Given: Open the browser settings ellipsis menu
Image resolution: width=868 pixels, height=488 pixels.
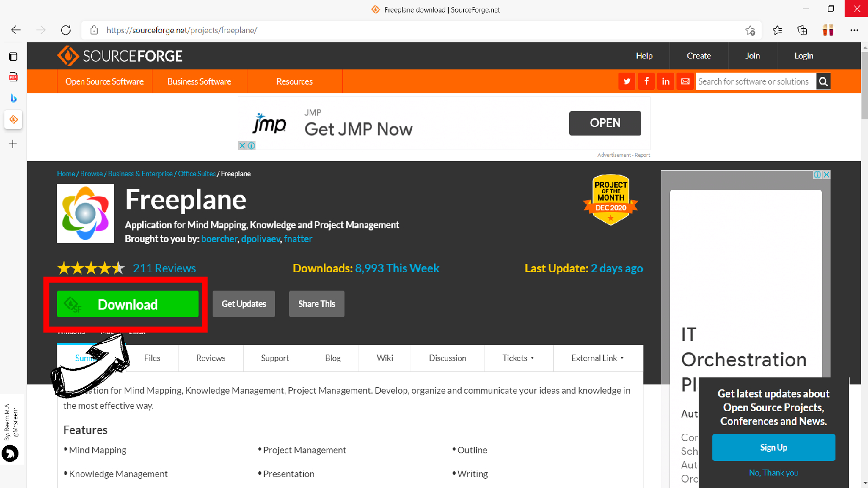Looking at the screenshot, I should [854, 30].
